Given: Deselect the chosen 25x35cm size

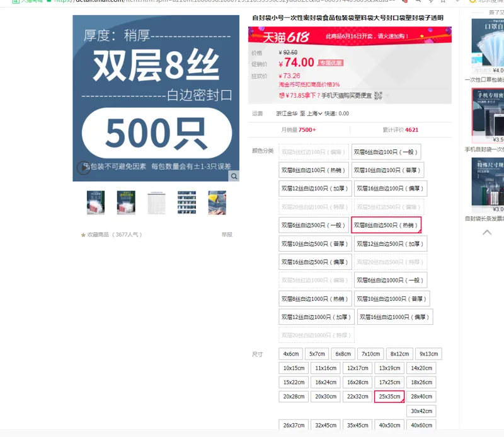Looking at the screenshot, I should pos(389,397).
